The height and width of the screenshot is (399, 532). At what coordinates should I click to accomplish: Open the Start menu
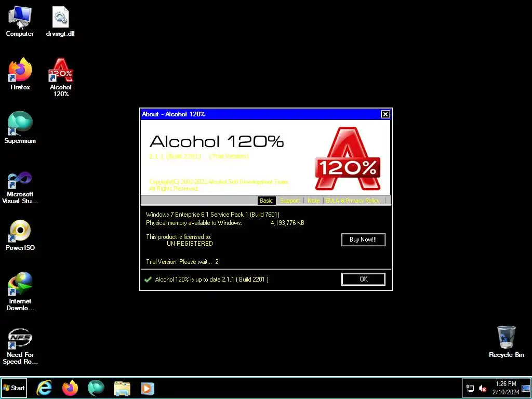[14, 388]
